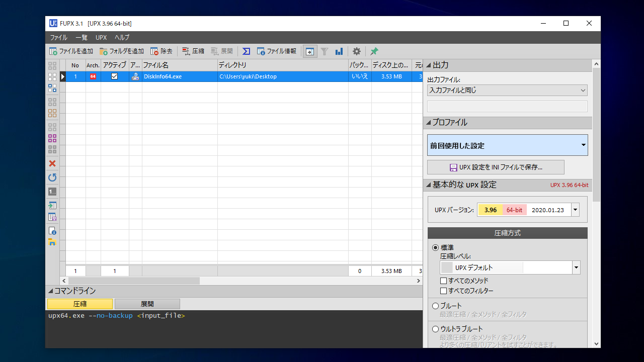This screenshot has width=644, height=362.
Task: Click the orange four-square icon in sidebar
Action: [x=52, y=113]
